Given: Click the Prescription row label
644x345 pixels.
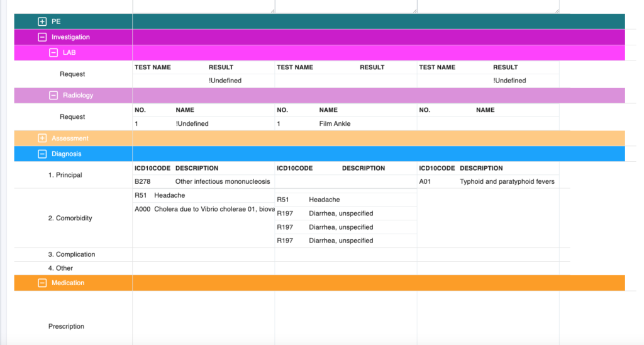Looking at the screenshot, I should click(66, 326).
